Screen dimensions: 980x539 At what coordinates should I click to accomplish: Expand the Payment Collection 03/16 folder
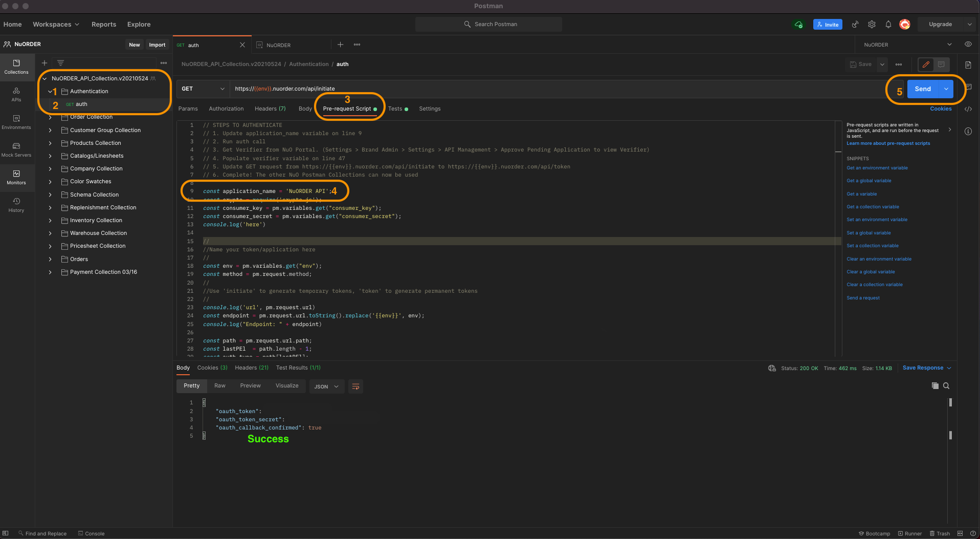click(50, 272)
